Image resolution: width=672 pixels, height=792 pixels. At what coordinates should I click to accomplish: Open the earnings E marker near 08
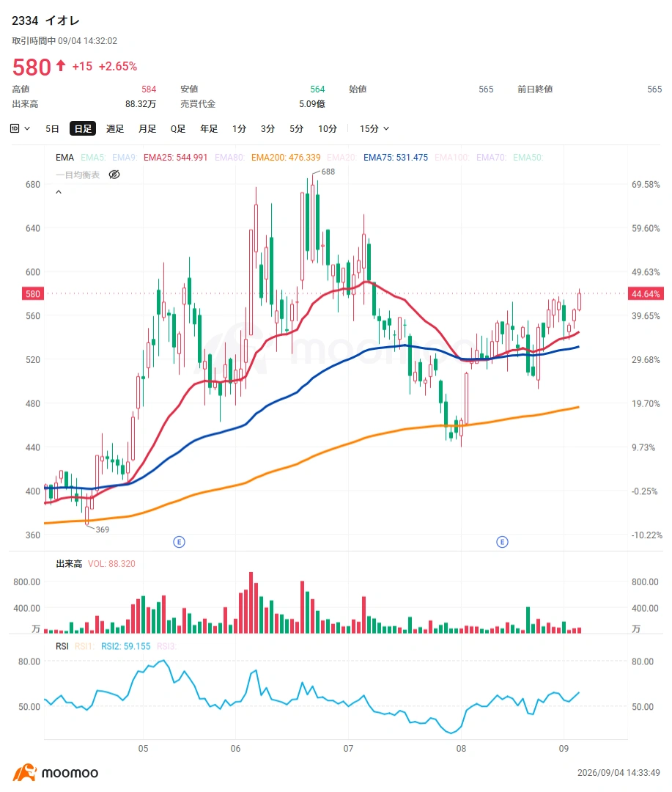(x=503, y=542)
